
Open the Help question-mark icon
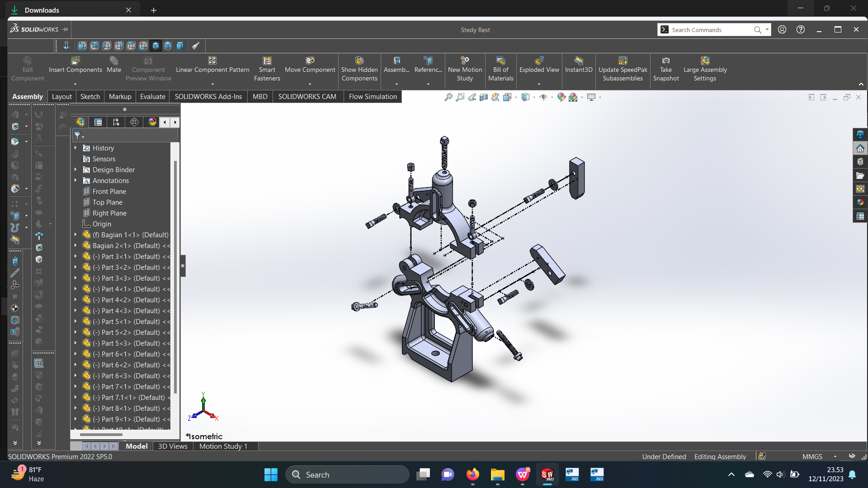(801, 29)
